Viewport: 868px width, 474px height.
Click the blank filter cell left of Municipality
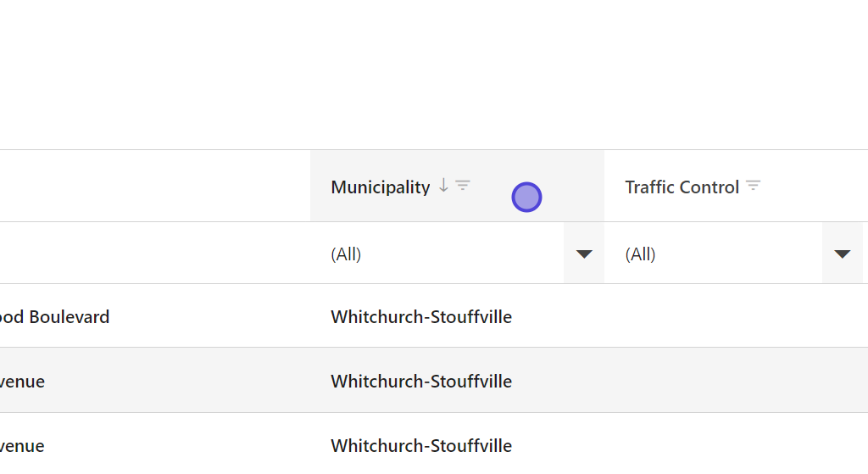click(x=153, y=254)
